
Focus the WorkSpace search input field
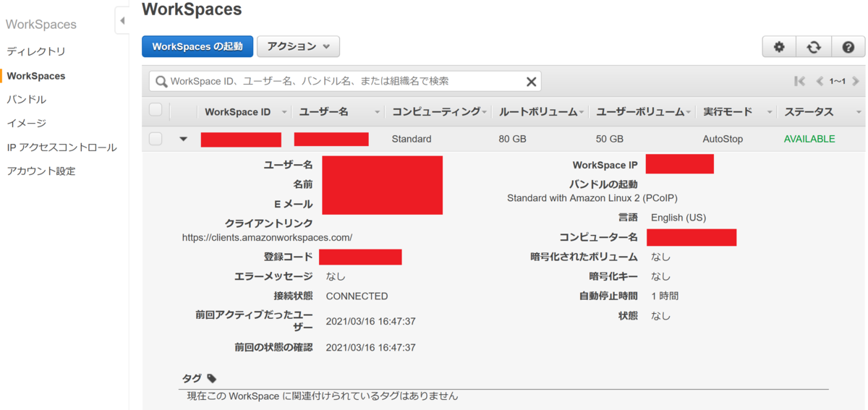(345, 81)
